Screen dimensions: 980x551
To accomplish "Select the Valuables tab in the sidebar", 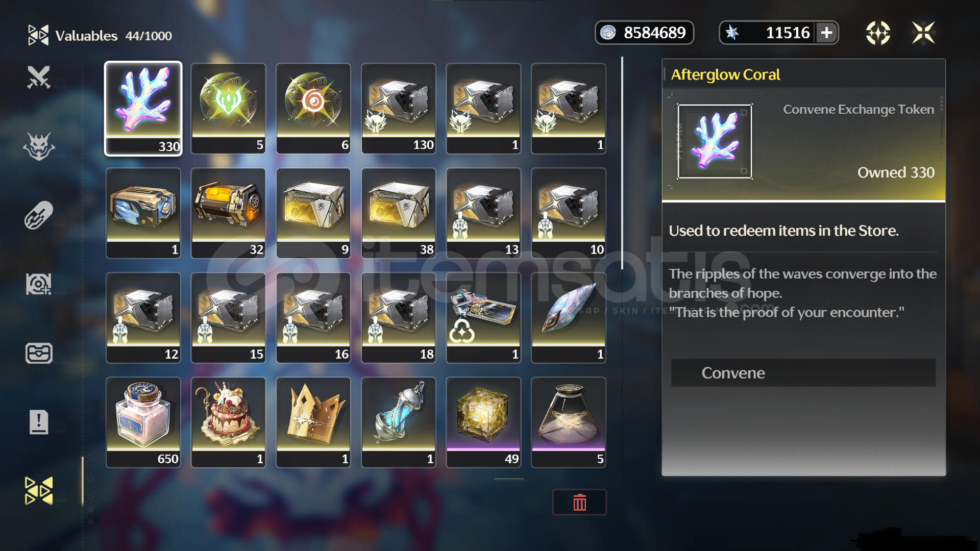I will tap(39, 491).
